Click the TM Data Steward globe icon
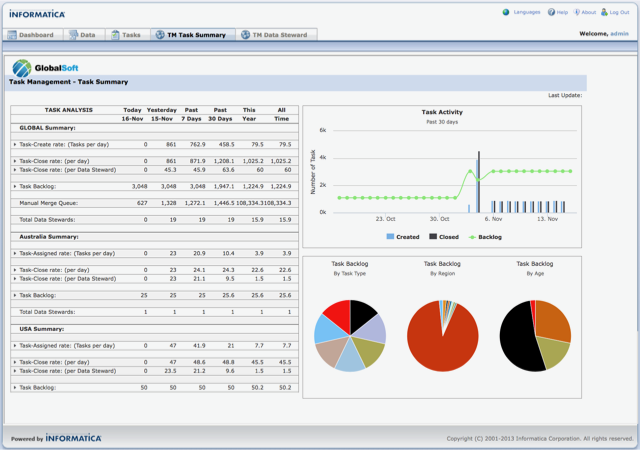The width and height of the screenshot is (640, 450). pos(245,35)
